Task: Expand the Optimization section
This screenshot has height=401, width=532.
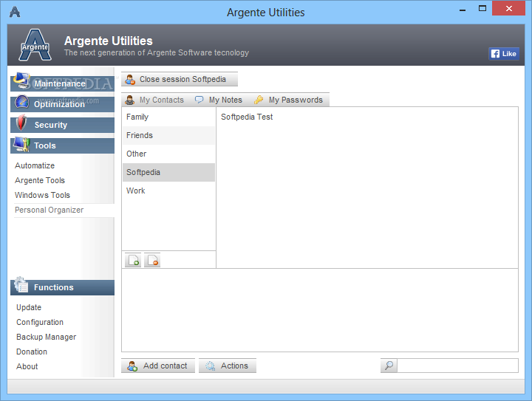Action: (62, 104)
